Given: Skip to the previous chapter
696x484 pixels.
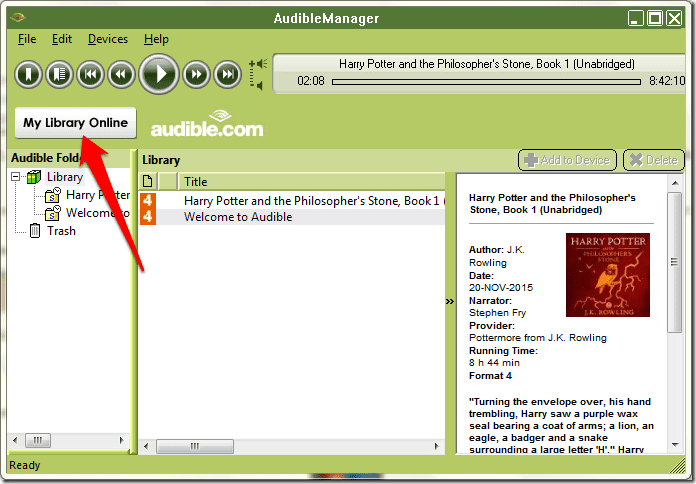Looking at the screenshot, I should [x=90, y=74].
